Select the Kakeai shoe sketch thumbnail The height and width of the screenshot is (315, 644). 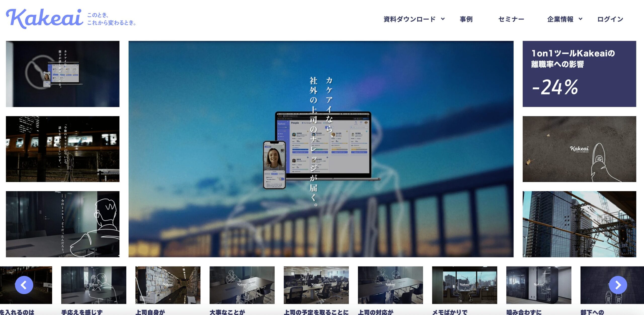click(579, 149)
